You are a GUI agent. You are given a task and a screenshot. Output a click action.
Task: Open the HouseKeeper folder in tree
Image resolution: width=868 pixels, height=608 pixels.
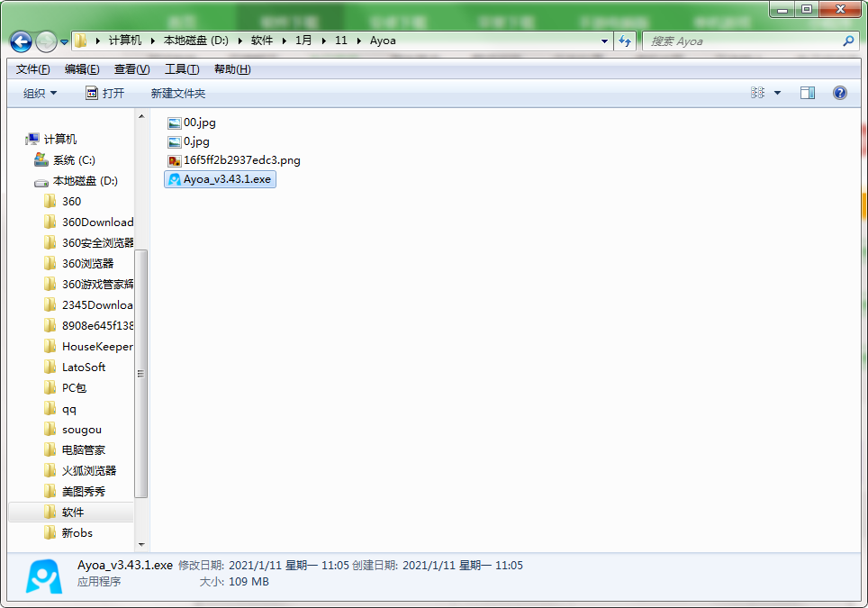(88, 346)
